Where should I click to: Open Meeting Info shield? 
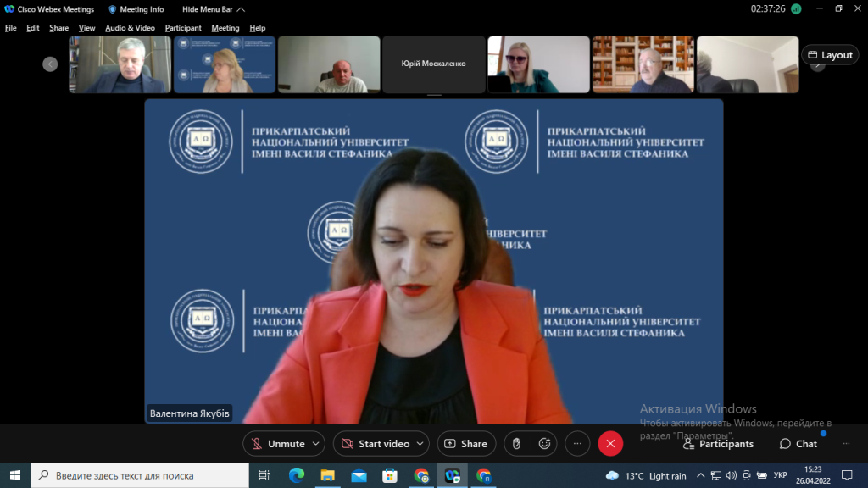(136, 9)
